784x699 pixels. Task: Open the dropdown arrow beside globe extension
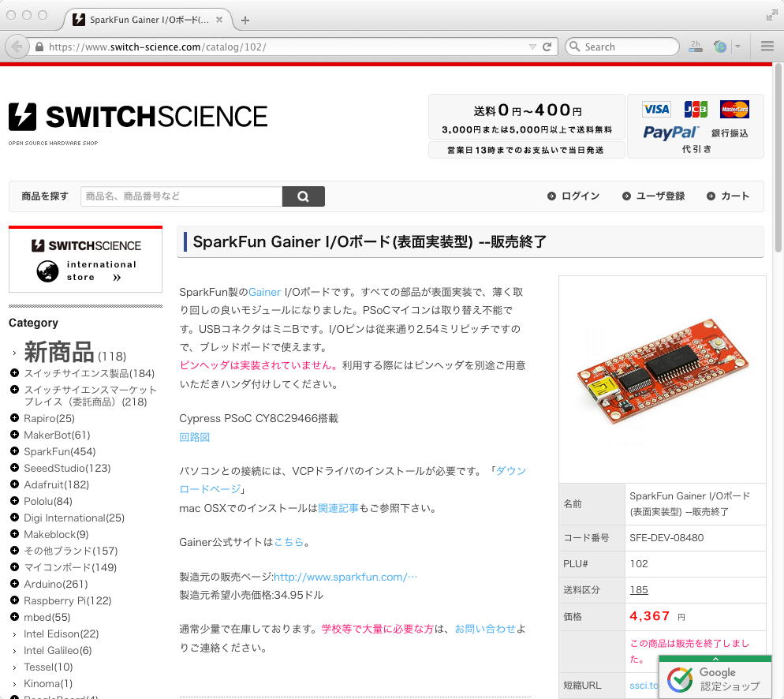pyautogui.click(x=737, y=47)
